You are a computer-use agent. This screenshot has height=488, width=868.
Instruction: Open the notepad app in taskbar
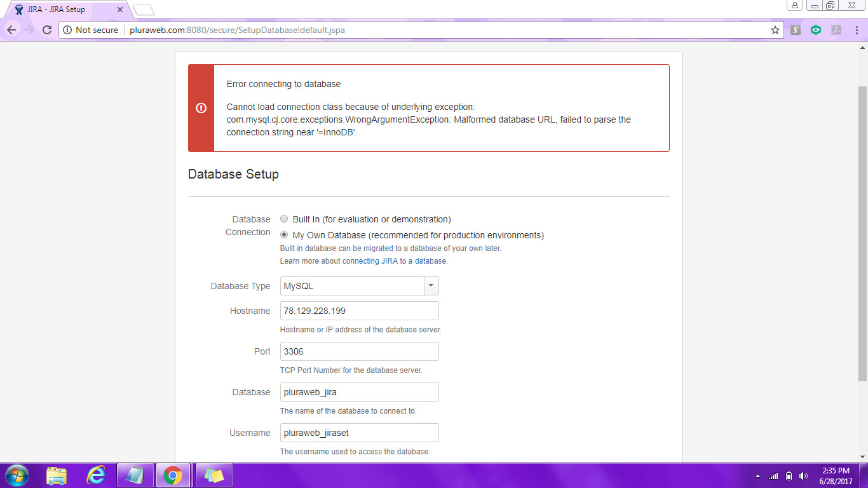(x=135, y=475)
